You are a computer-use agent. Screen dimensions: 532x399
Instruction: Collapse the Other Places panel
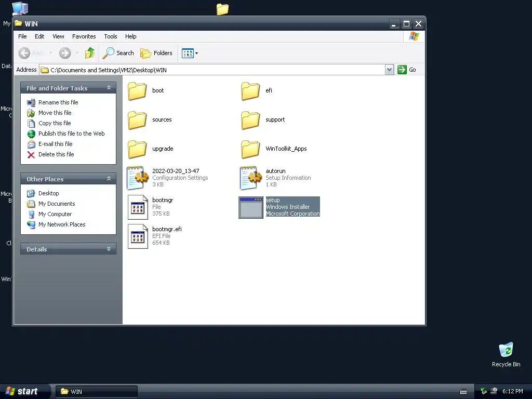(x=109, y=179)
